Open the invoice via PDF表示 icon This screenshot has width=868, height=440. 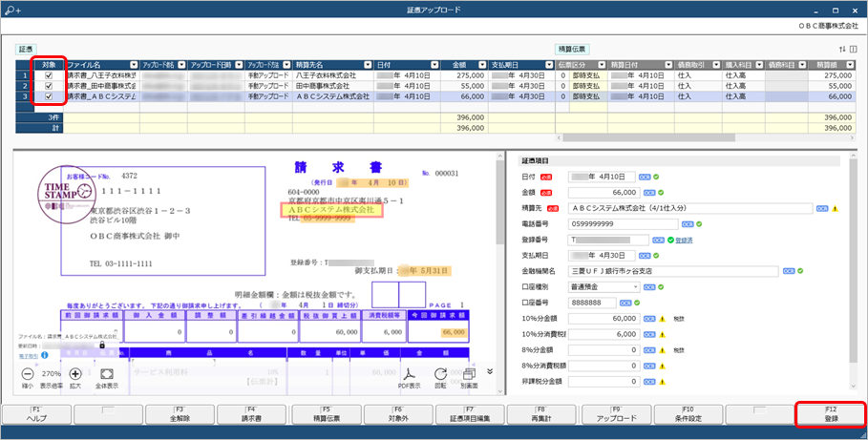(x=410, y=374)
